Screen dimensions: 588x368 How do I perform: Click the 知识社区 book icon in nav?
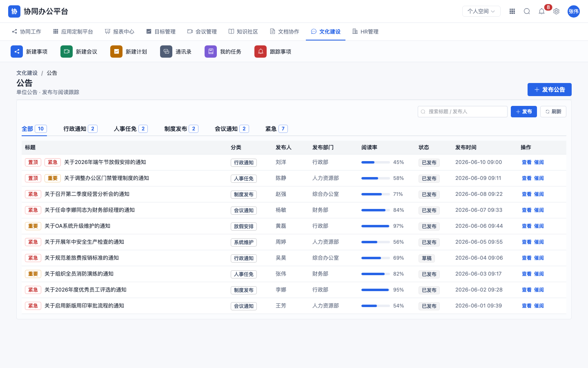tap(232, 31)
